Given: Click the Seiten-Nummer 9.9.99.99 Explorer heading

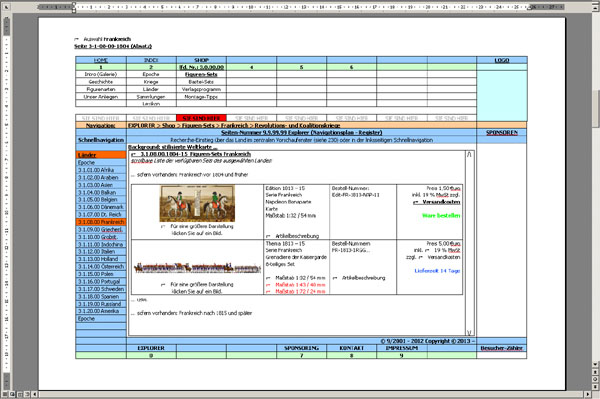Looking at the screenshot, I should pyautogui.click(x=302, y=133).
